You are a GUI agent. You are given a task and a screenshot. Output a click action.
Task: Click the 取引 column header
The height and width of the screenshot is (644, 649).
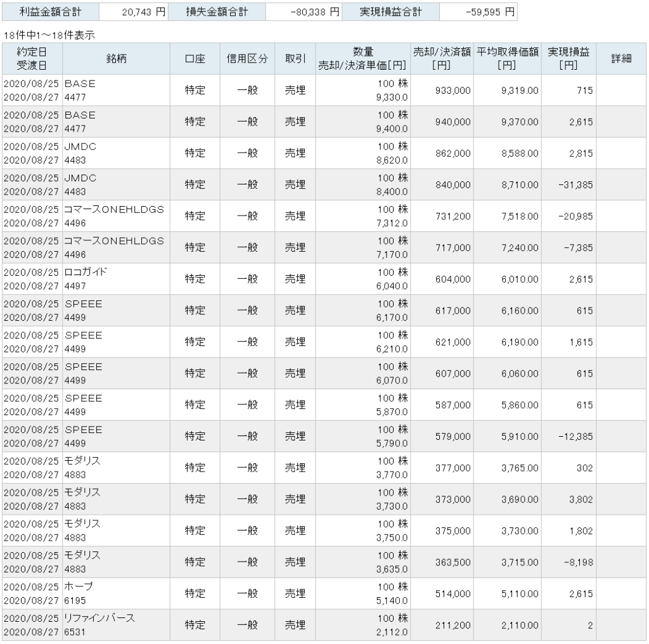[x=295, y=59]
